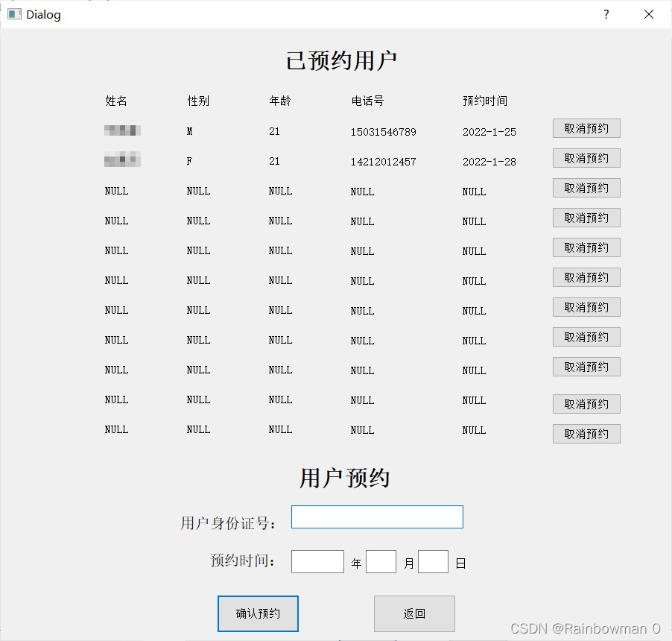
Task: Open the help question mark icon
Action: [606, 14]
